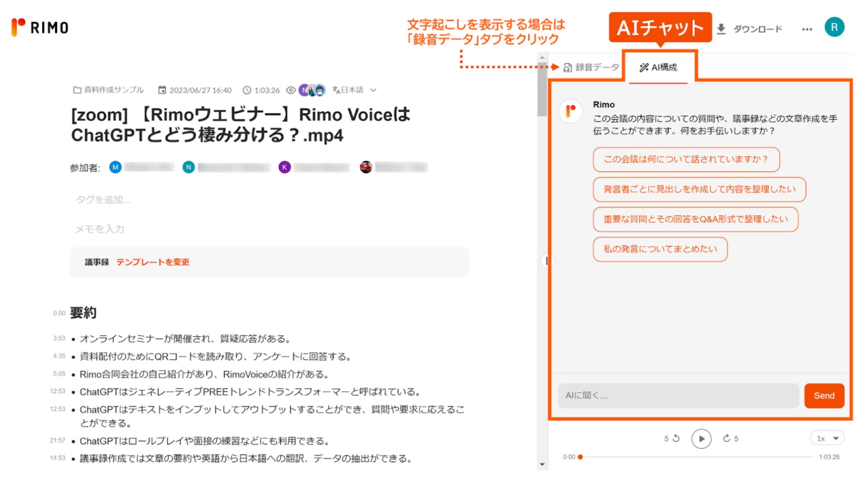Screen dimensions: 868x482
Task: Click the タグを追加 tag field
Action: 103,200
